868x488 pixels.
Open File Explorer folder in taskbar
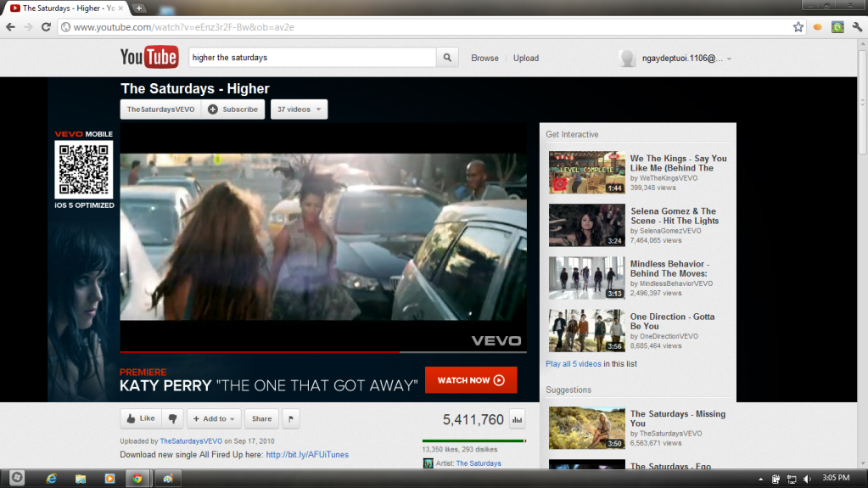[x=81, y=478]
